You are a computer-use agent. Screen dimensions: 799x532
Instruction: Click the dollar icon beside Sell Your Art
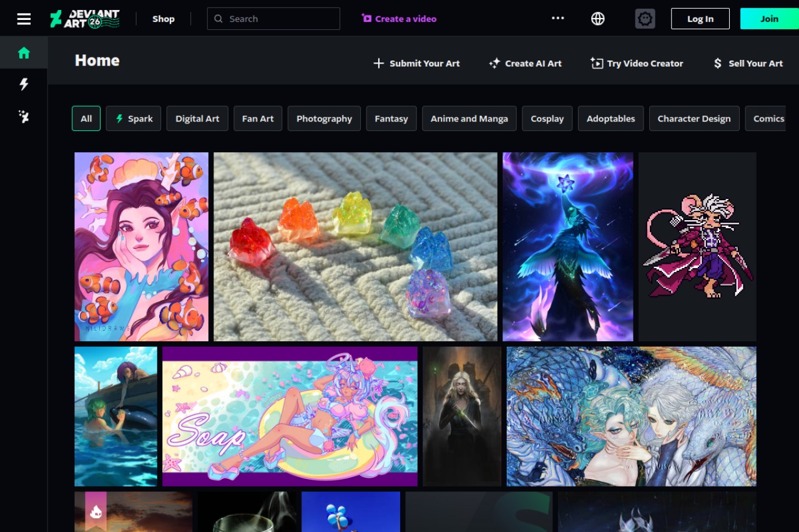(718, 63)
